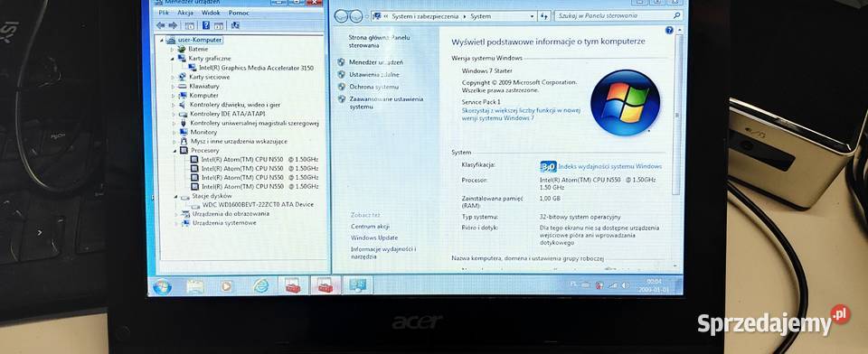Open the address bar history dropdown

(532, 16)
